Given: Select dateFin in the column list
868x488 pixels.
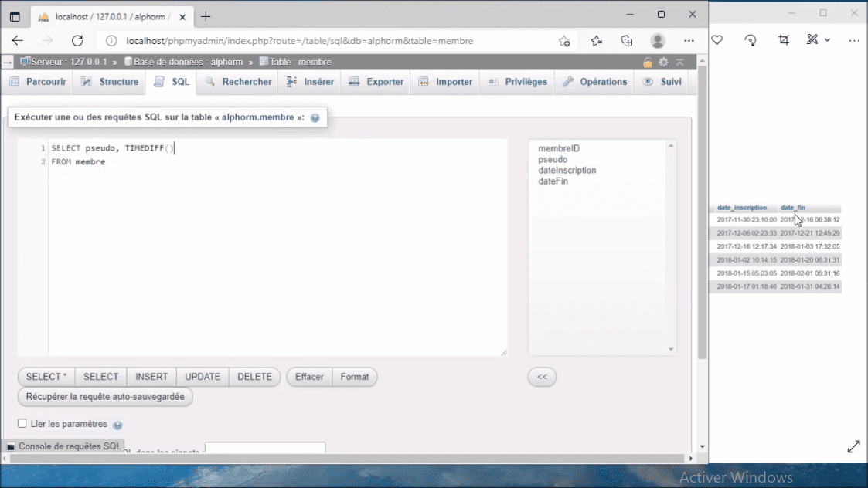Looking at the screenshot, I should pyautogui.click(x=553, y=181).
